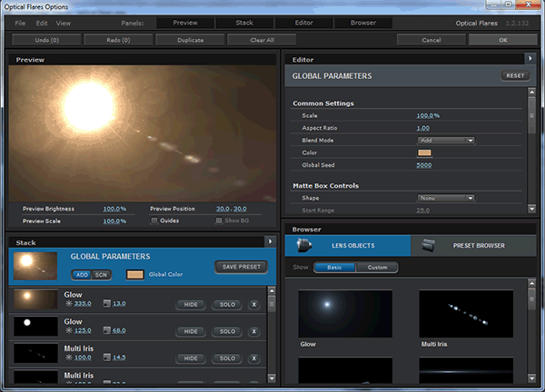Viewport: 545px width, 392px height.
Task: Click the Undo (0) button
Action: click(x=46, y=40)
